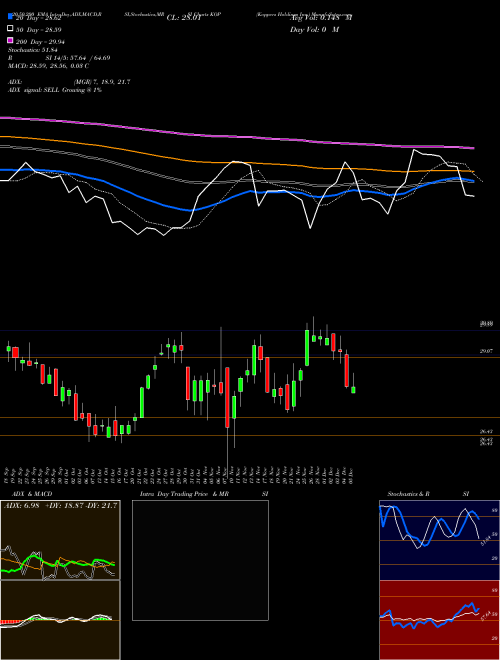Select the '20 Day - 28.62' legend text
This screenshot has height=660, width=500.
37,18
